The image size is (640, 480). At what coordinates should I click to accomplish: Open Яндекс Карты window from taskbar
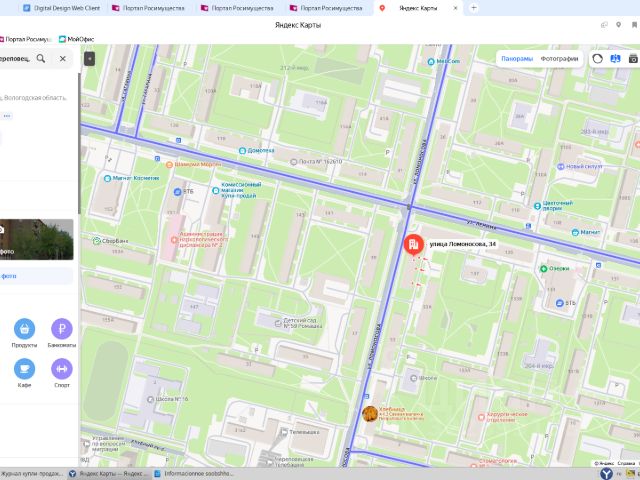click(109, 474)
